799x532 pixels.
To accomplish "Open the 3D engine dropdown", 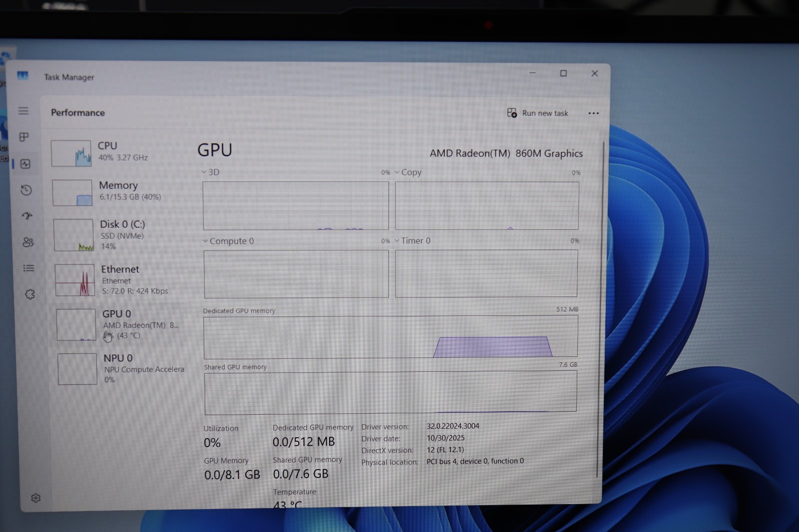I will pyautogui.click(x=210, y=172).
